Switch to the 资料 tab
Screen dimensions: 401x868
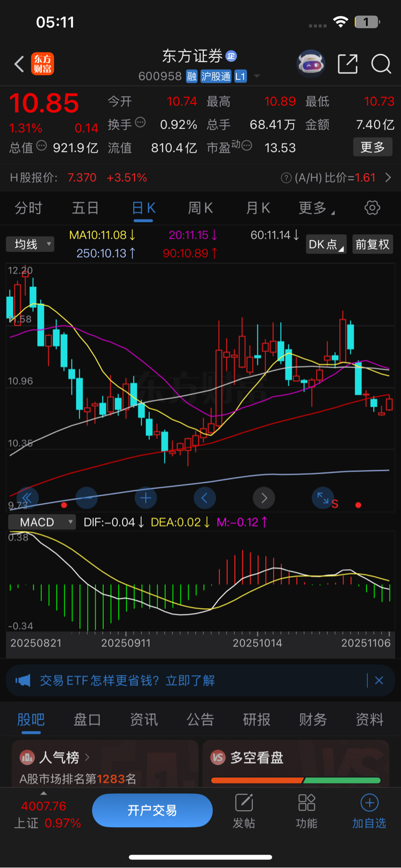tap(370, 720)
